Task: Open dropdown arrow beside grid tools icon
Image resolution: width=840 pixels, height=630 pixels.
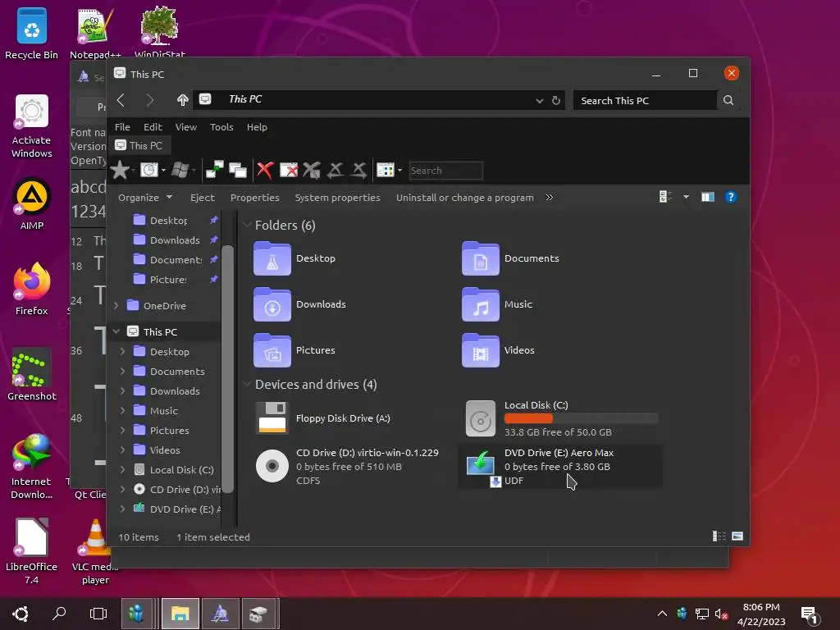Action: pos(400,171)
